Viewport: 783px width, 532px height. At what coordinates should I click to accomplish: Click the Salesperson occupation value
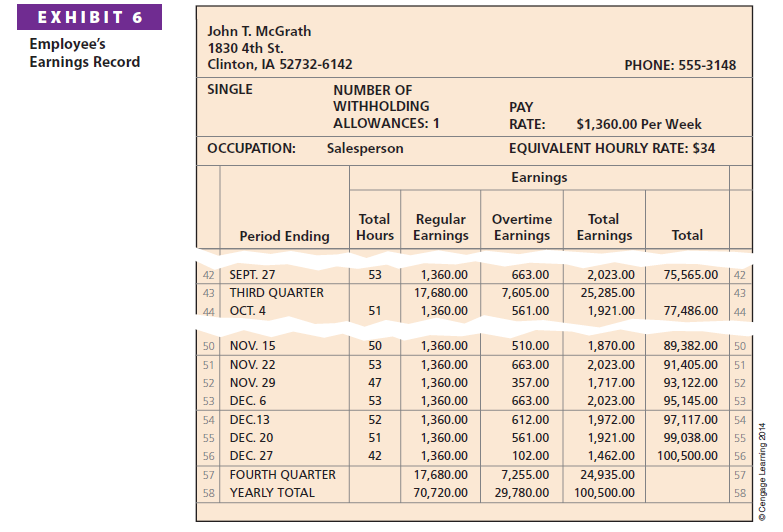[365, 148]
